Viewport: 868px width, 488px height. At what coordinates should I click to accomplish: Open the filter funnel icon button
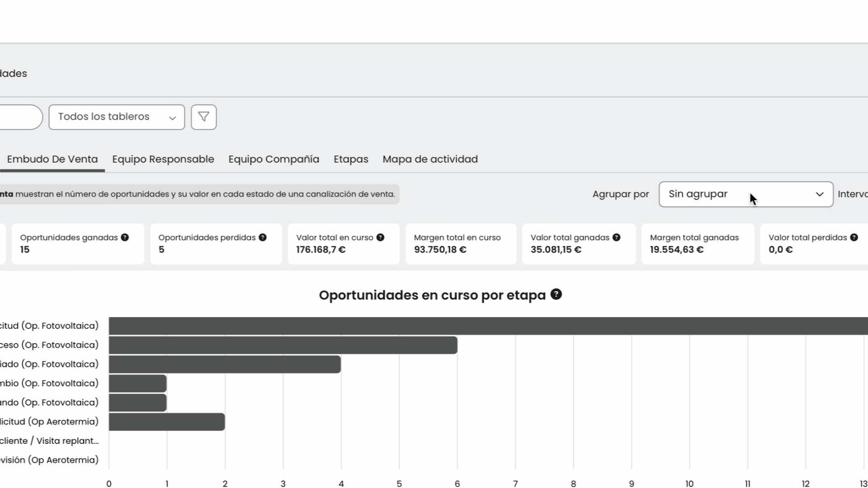(203, 117)
